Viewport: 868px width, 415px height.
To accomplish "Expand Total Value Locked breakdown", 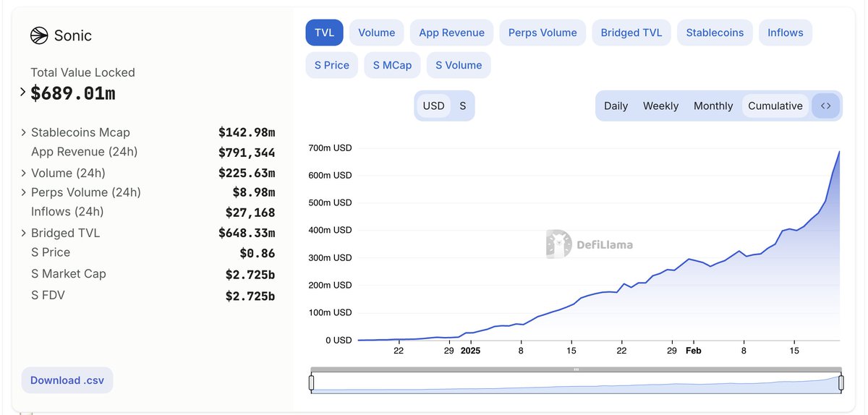I will (23, 92).
